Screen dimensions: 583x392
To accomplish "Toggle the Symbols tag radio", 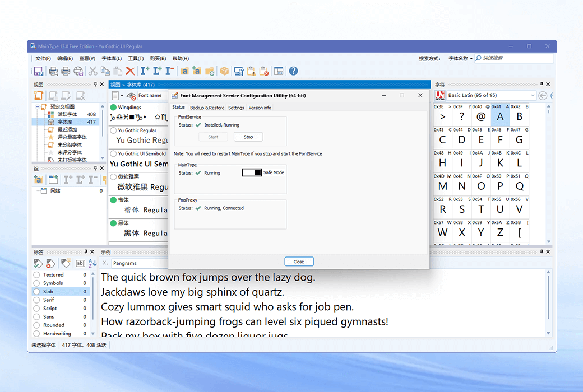I will [36, 283].
